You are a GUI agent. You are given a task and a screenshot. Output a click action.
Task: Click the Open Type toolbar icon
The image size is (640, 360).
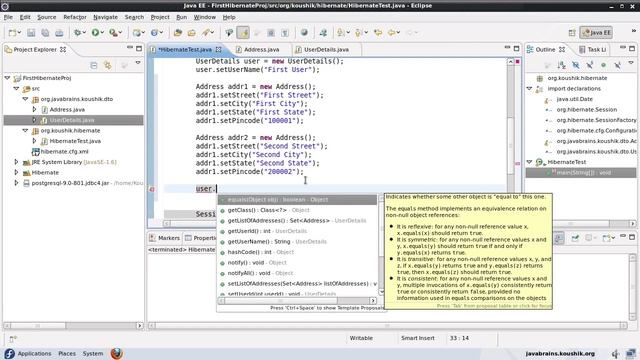pos(178,33)
